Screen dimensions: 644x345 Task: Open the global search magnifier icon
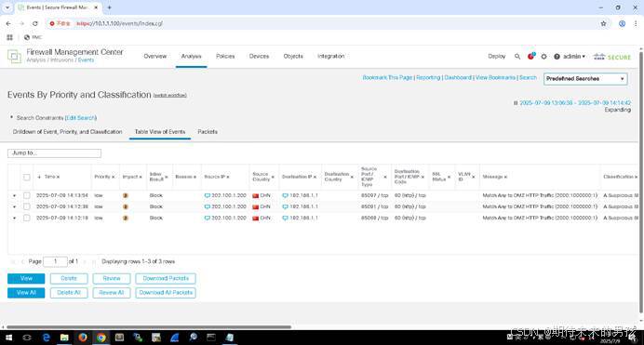(517, 57)
